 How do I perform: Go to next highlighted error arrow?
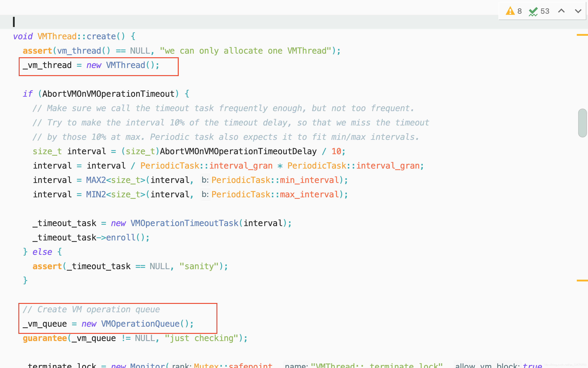click(578, 11)
